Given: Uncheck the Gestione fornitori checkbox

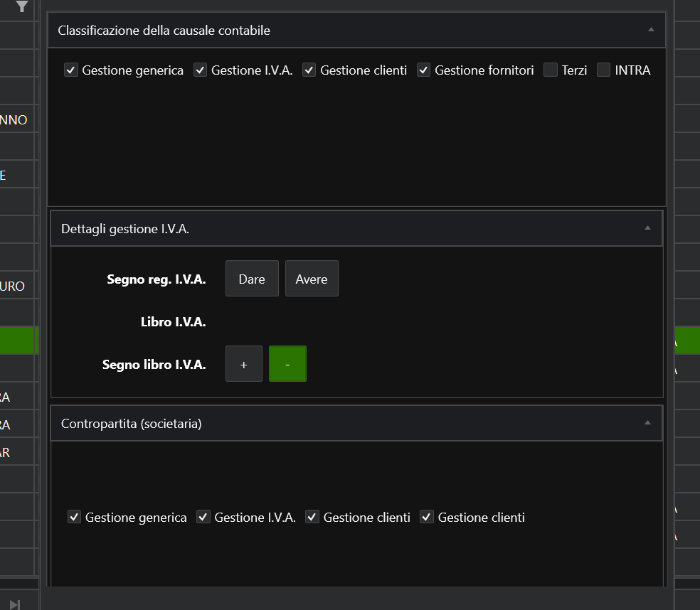Looking at the screenshot, I should (423, 70).
